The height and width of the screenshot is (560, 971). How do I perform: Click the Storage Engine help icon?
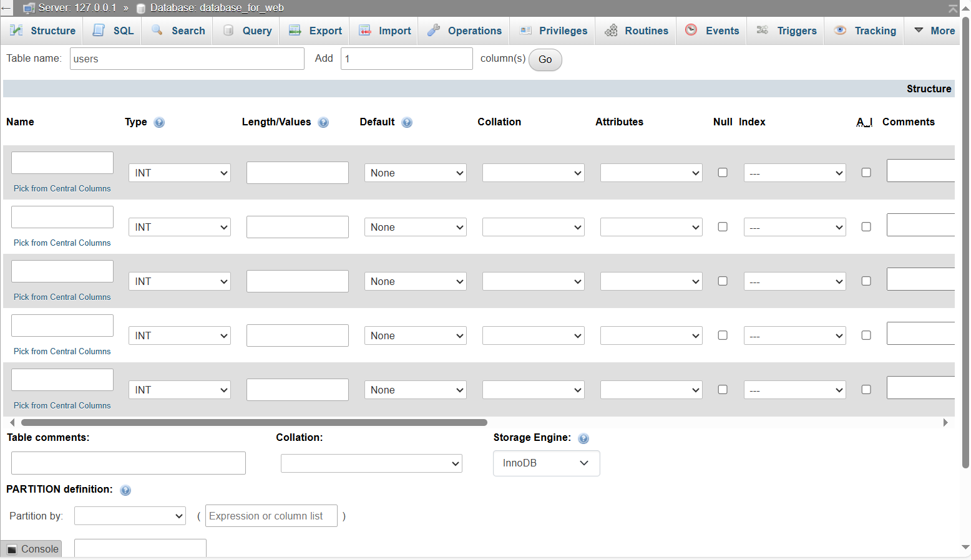(x=583, y=438)
